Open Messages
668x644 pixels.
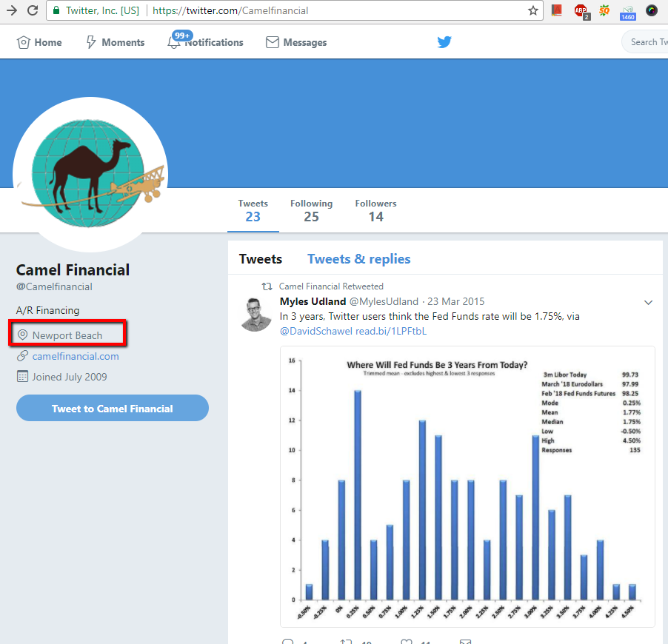pyautogui.click(x=296, y=42)
